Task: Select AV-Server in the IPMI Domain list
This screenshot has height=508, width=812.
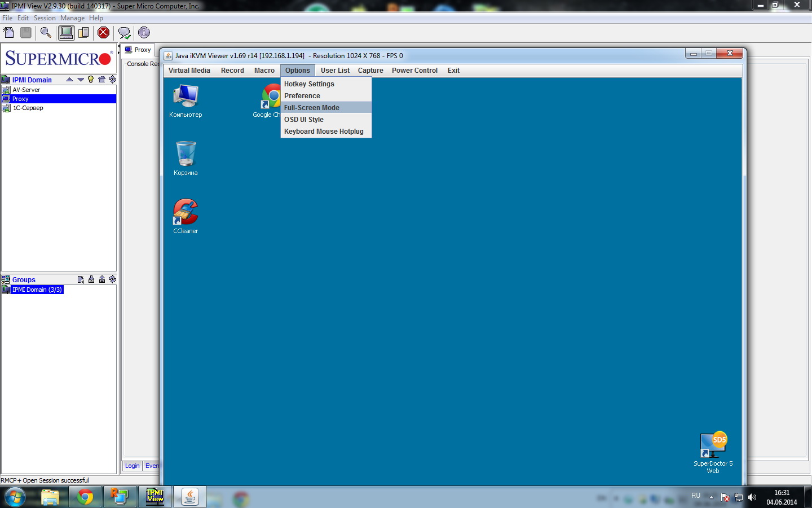Action: (27, 90)
